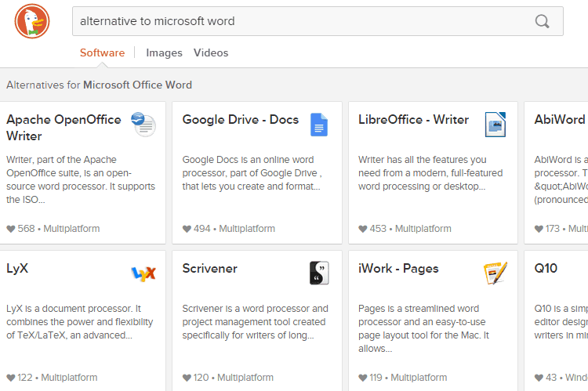The image size is (588, 391).
Task: Click the iWork Pages icon
Action: click(x=495, y=273)
